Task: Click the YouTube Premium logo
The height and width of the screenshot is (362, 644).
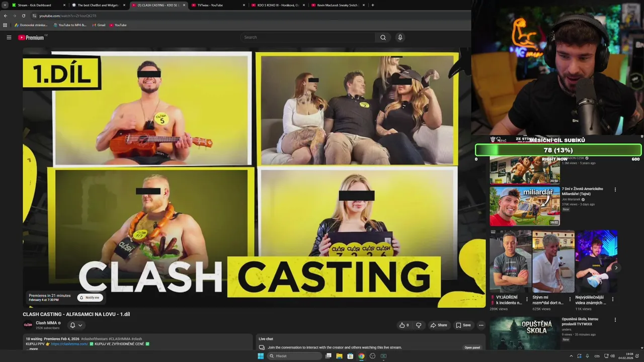Action: 32,37
